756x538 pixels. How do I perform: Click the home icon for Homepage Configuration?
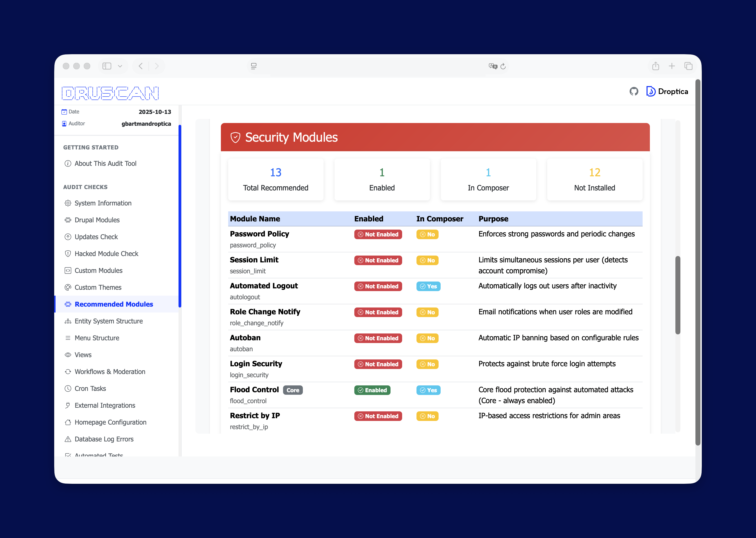[x=68, y=422]
